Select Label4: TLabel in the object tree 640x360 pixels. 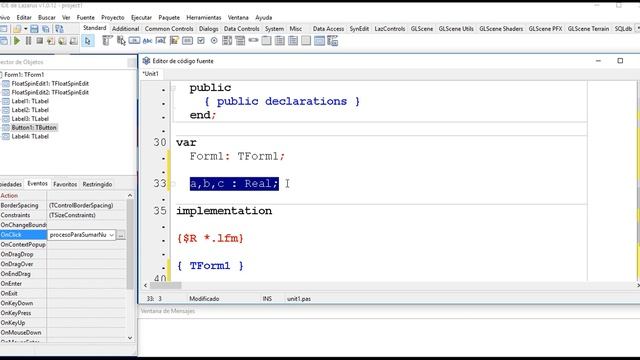click(30, 137)
